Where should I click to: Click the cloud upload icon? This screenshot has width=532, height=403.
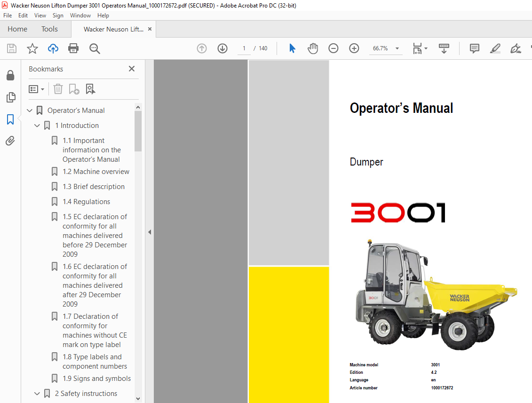[x=53, y=48]
